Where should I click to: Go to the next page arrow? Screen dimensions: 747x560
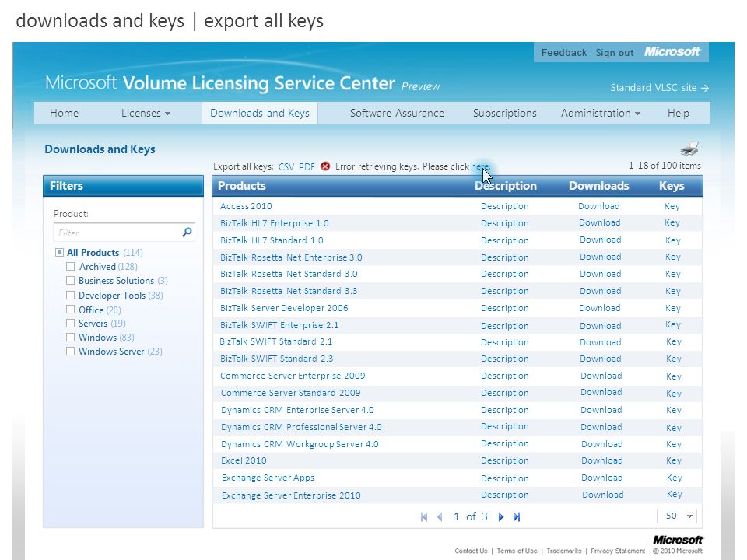[500, 516]
